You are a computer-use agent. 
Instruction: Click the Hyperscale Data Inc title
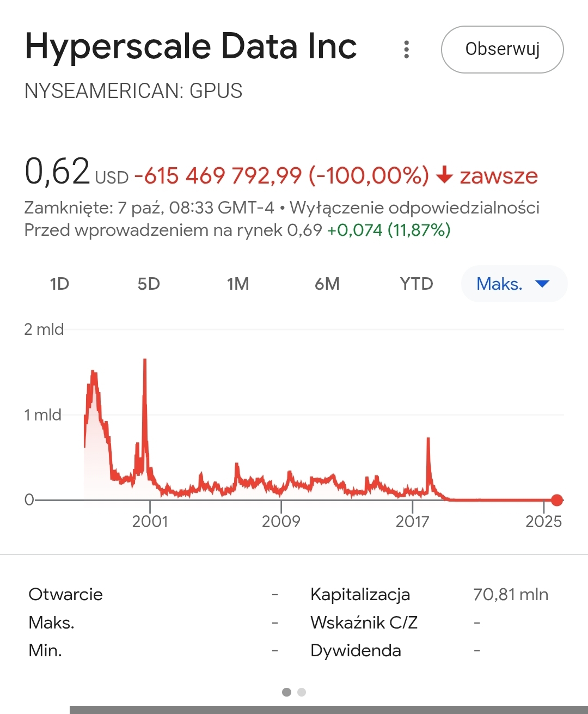191,46
